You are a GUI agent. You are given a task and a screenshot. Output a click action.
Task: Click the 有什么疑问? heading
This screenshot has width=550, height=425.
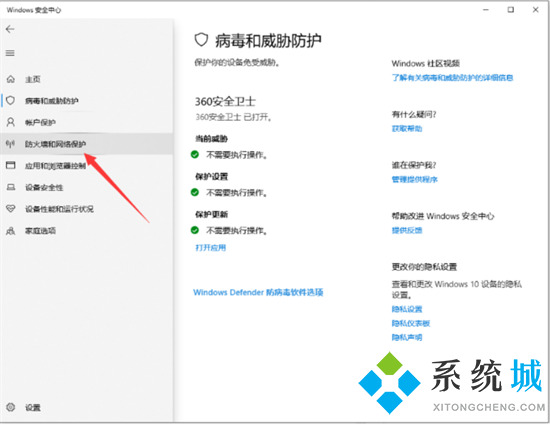pyautogui.click(x=414, y=114)
